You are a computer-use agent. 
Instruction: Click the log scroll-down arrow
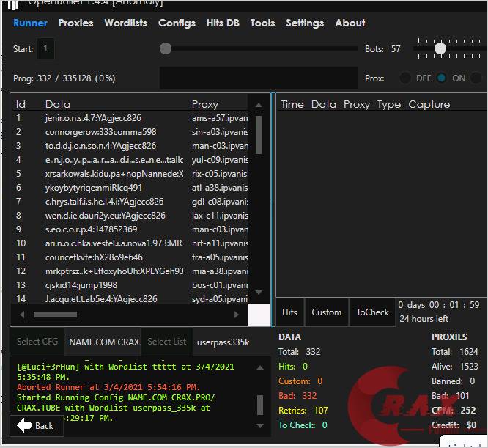pyautogui.click(x=260, y=425)
